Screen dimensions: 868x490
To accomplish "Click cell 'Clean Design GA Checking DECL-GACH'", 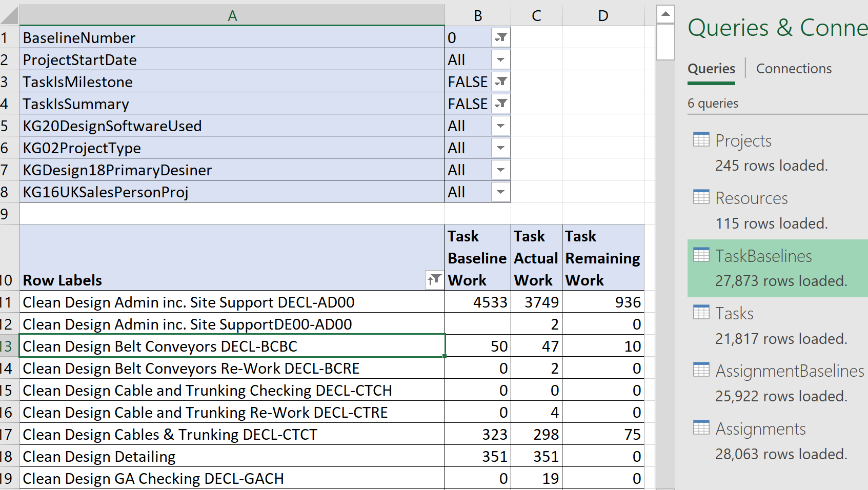I will click(232, 478).
